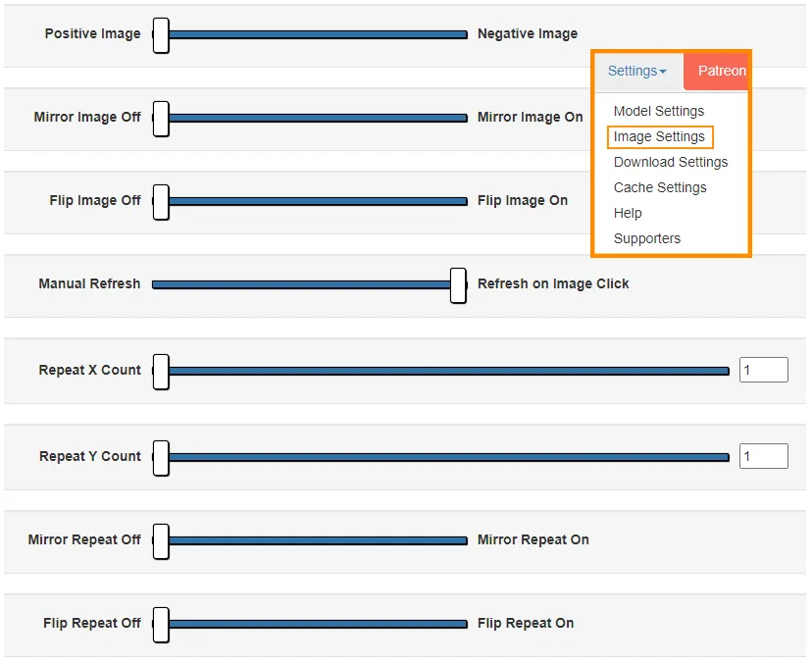Toggle the Positive/Negative Image slider handle
Screen dimensions: 812x663
161,34
